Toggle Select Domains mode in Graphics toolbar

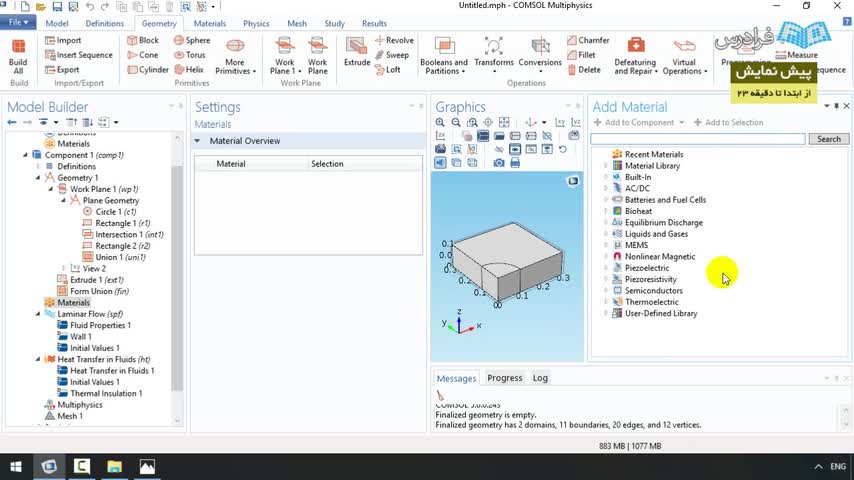[483, 136]
